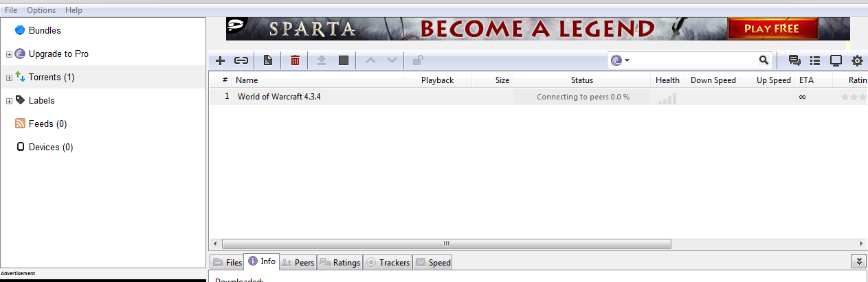Switch to the Ratings tab
Viewport: 868px width, 282px height.
[x=340, y=262]
